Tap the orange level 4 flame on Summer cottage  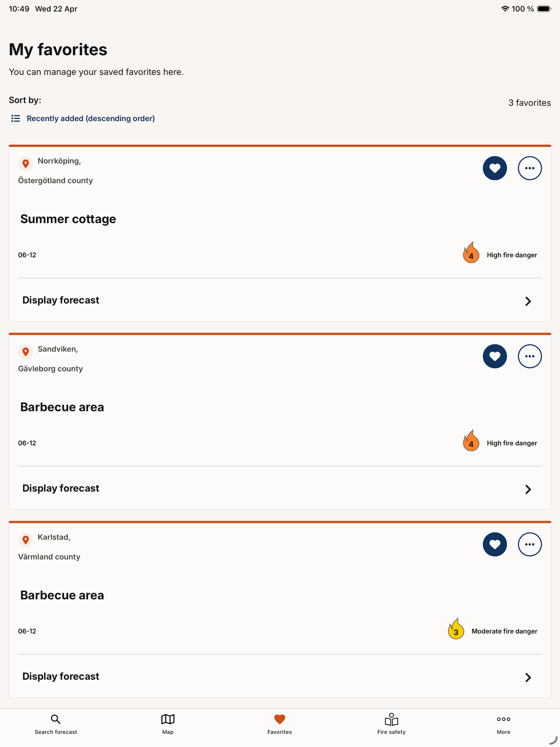[471, 252]
